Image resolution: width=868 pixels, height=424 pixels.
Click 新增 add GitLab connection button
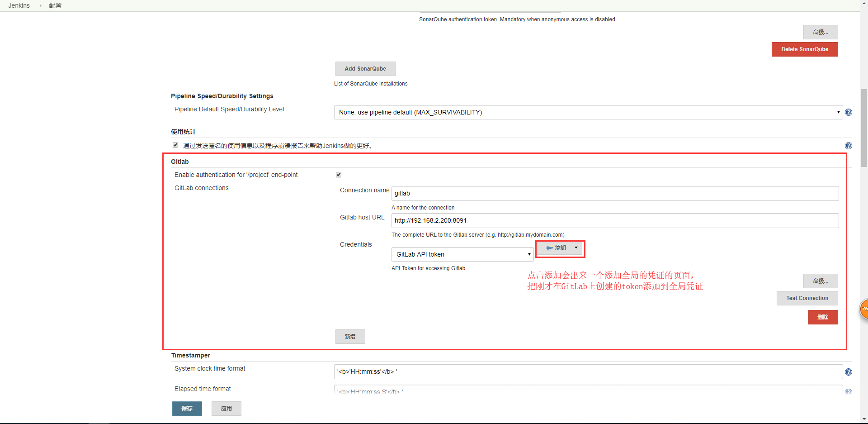click(x=350, y=337)
